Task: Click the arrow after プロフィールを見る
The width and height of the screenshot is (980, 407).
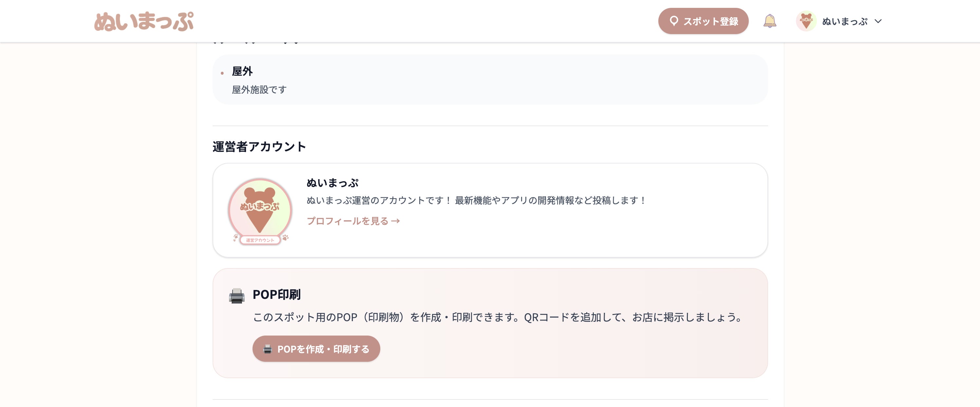Action: (x=396, y=221)
